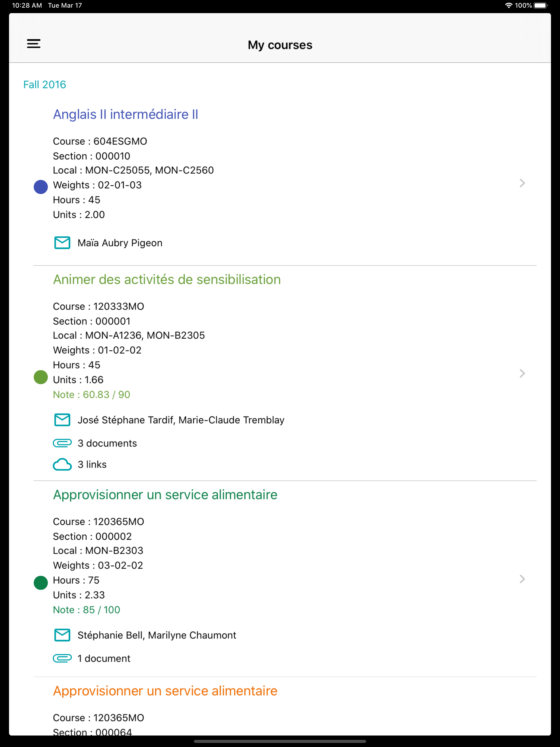The width and height of the screenshot is (560, 747).
Task: Tap Section : 000010
Action: (92, 156)
